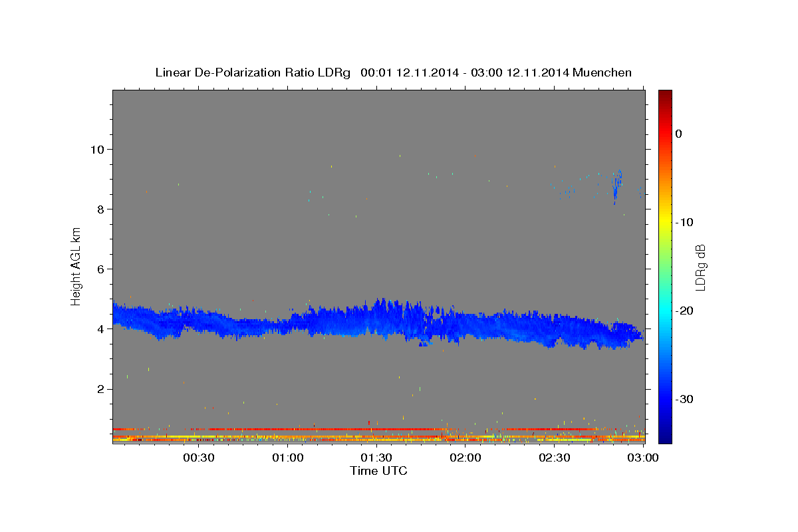Click the dark red top of colorbar

[x=665, y=95]
